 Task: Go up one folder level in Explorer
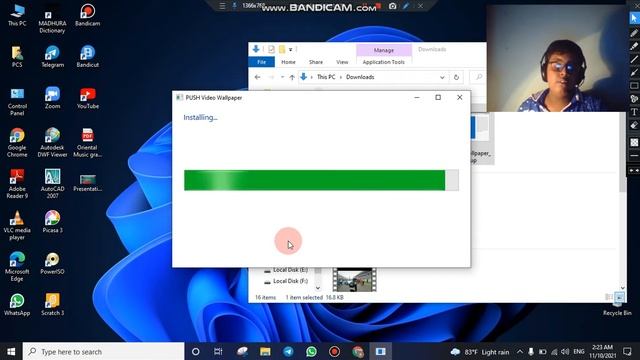tap(292, 77)
